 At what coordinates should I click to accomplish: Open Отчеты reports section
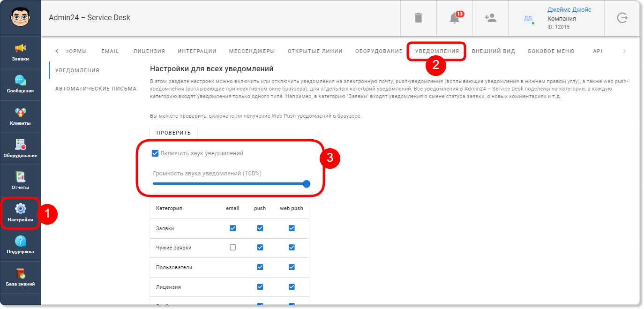tap(21, 181)
